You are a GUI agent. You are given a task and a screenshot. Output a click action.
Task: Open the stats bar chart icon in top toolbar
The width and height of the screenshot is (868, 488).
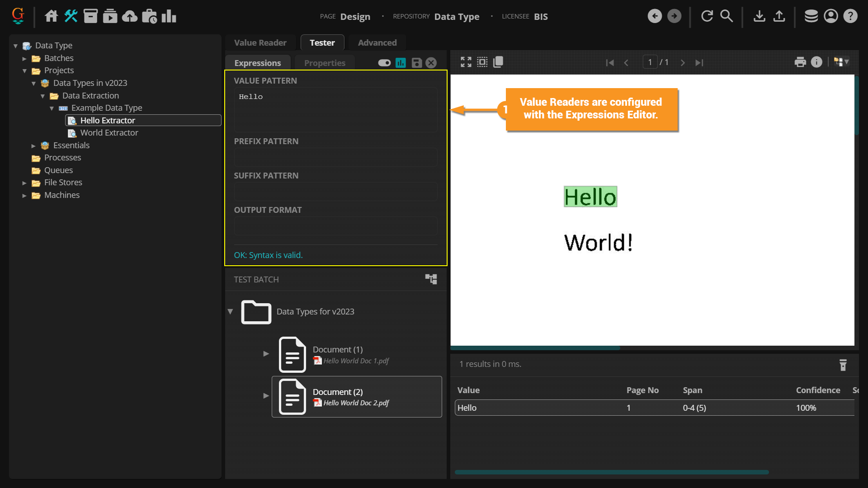click(x=169, y=16)
